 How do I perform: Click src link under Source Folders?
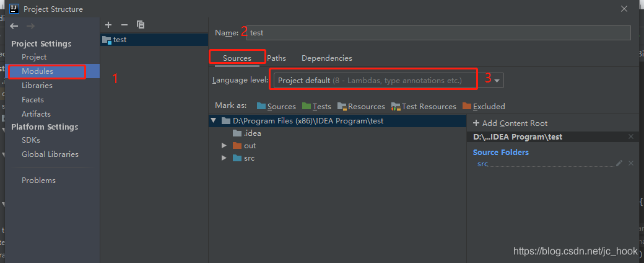pos(482,164)
